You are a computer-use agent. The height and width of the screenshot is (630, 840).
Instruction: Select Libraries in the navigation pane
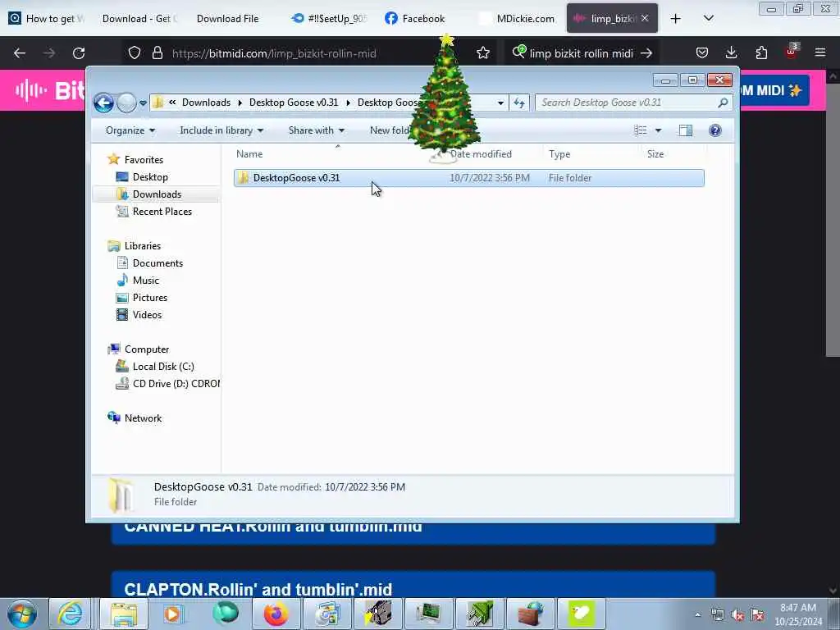point(143,246)
